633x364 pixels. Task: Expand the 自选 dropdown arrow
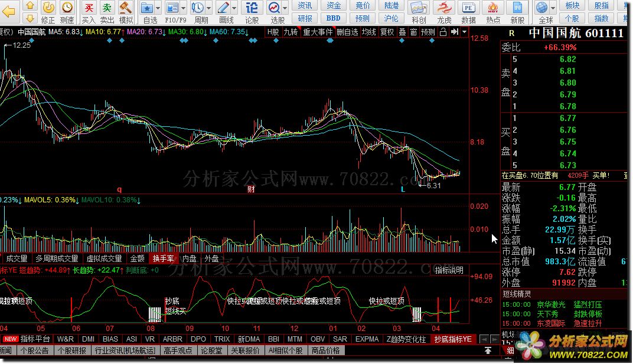(x=158, y=8)
